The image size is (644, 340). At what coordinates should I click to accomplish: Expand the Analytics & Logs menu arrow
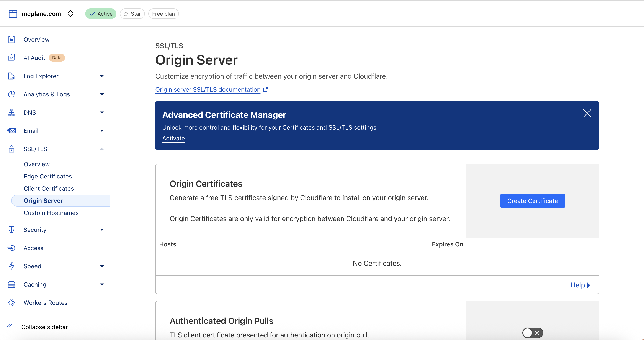coord(102,94)
